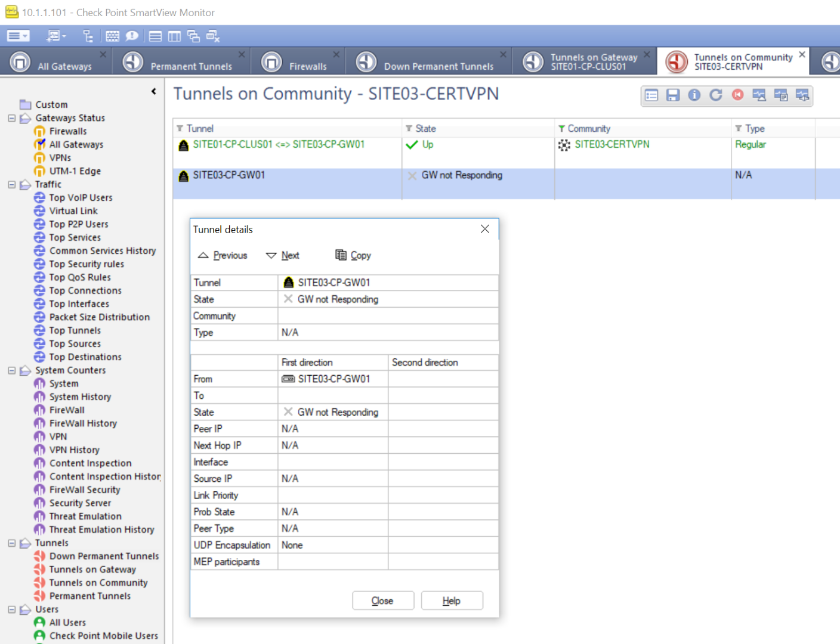Click the tree hierarchy icon in top toolbar
The image size is (840, 644).
tap(88, 36)
